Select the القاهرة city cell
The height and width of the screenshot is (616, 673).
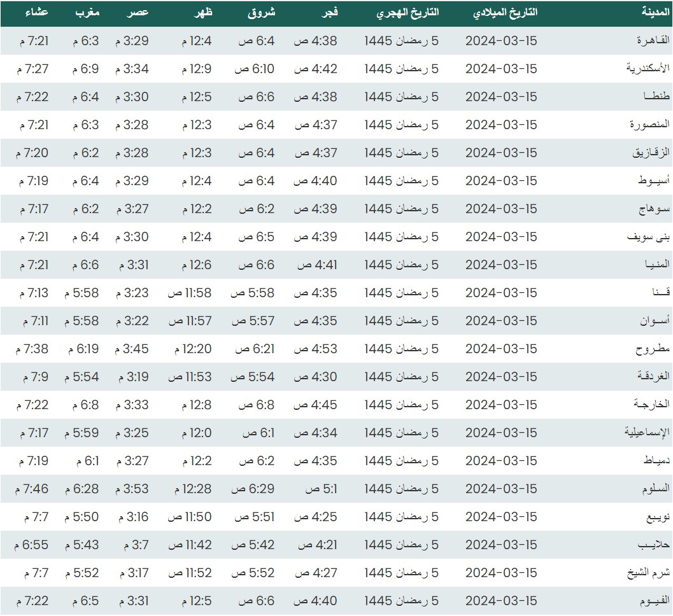tap(653, 41)
